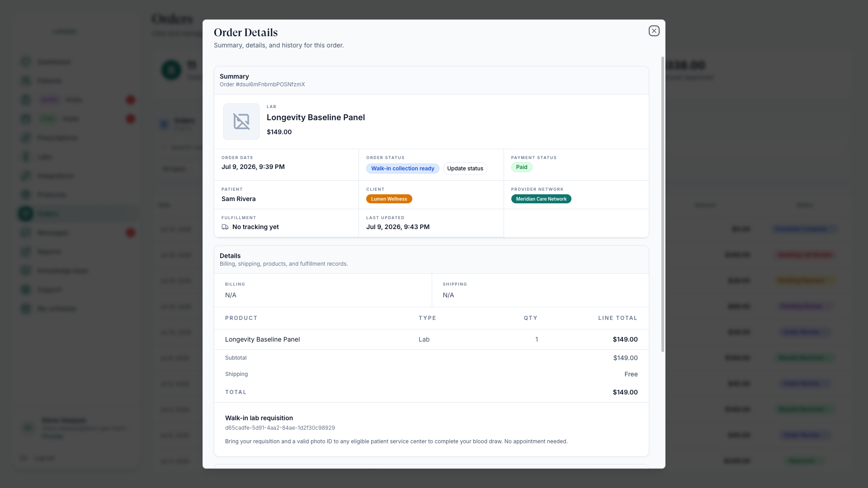Image resolution: width=868 pixels, height=488 pixels.
Task: Click patient name Sam Rivera
Action: click(x=238, y=199)
